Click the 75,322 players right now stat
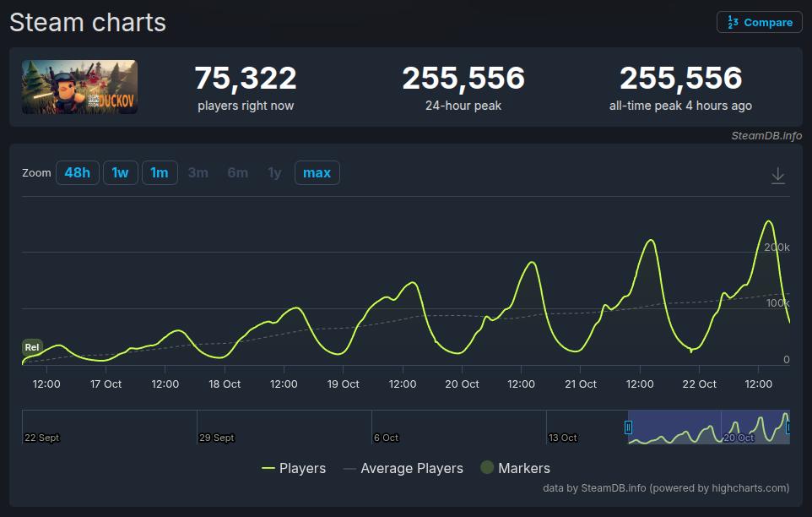This screenshot has width=812, height=517. [x=246, y=79]
